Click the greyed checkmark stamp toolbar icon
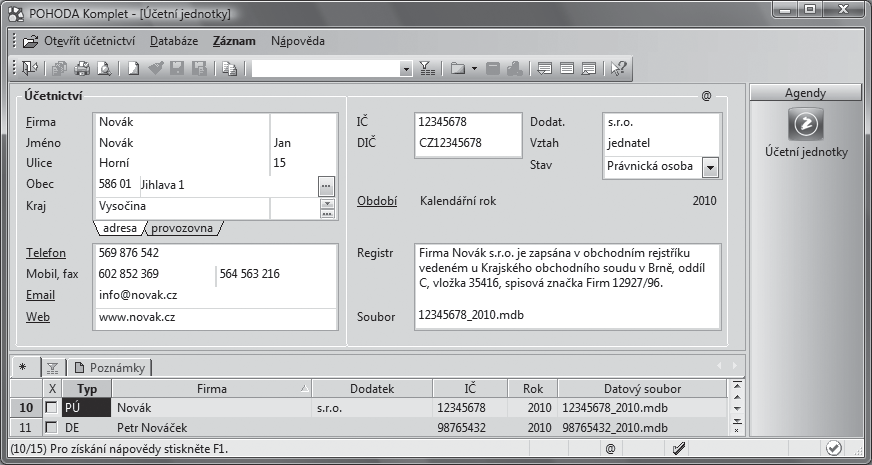The width and height of the screenshot is (872, 465). pyautogui.click(x=156, y=68)
